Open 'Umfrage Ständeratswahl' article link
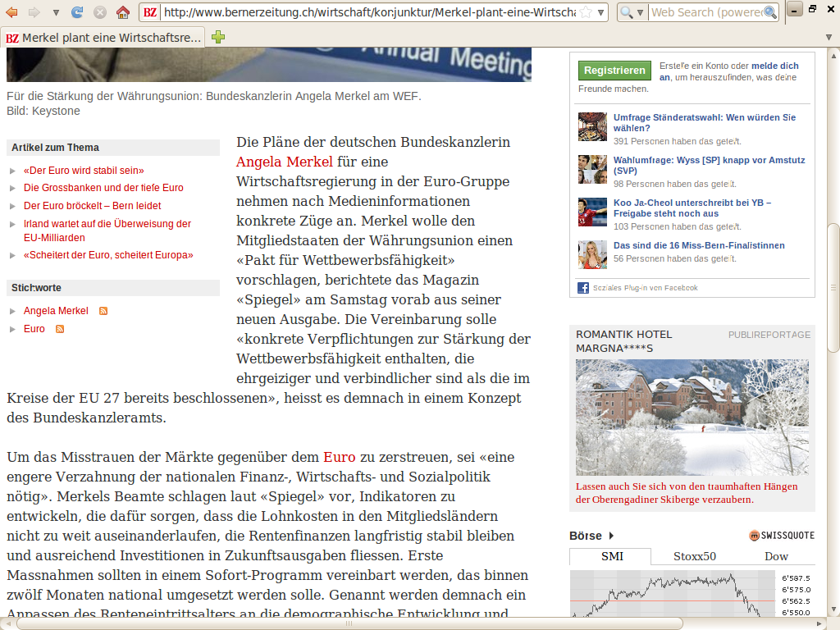Screen dimensions: 840x630 pos(705,123)
